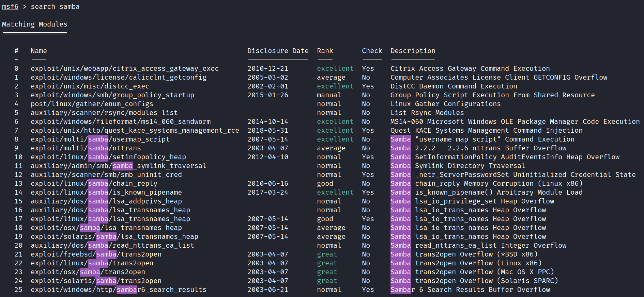Click the '_netr_ServerPasswordSet Uninitialized Credential State' description
This screenshot has width=644, height=297.
525,175
